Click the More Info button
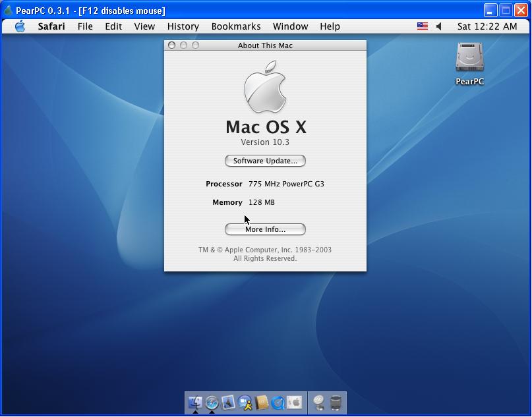The image size is (532, 417). (265, 229)
